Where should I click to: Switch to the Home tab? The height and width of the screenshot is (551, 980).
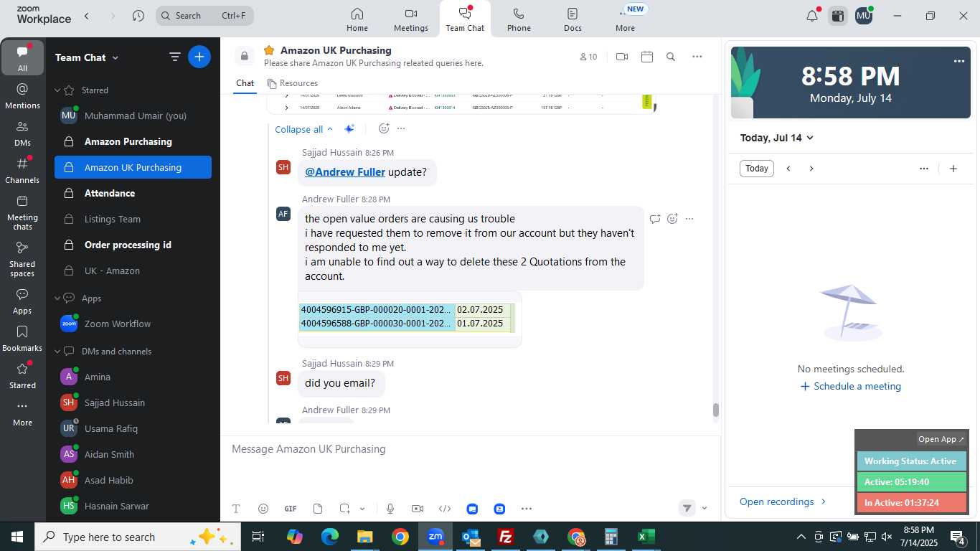coord(357,19)
